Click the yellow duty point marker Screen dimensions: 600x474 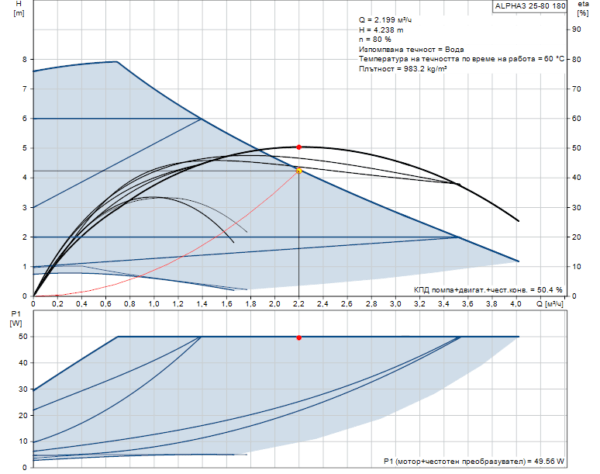point(299,171)
